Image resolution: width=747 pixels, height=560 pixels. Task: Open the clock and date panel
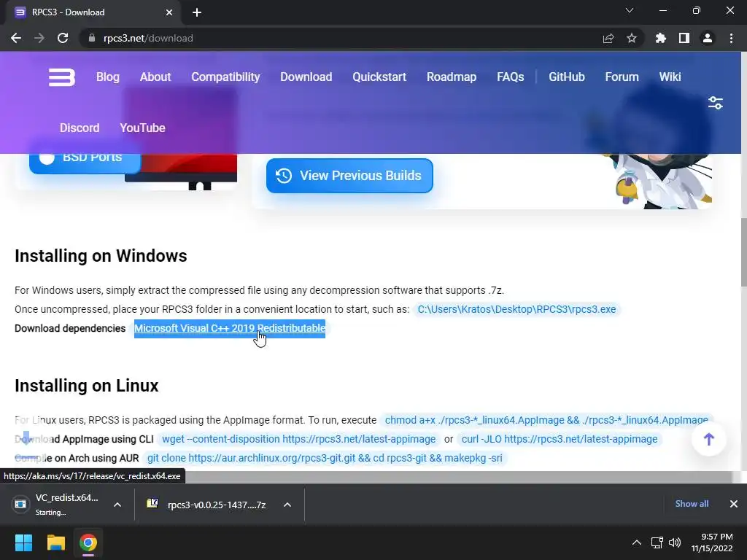coord(712,542)
